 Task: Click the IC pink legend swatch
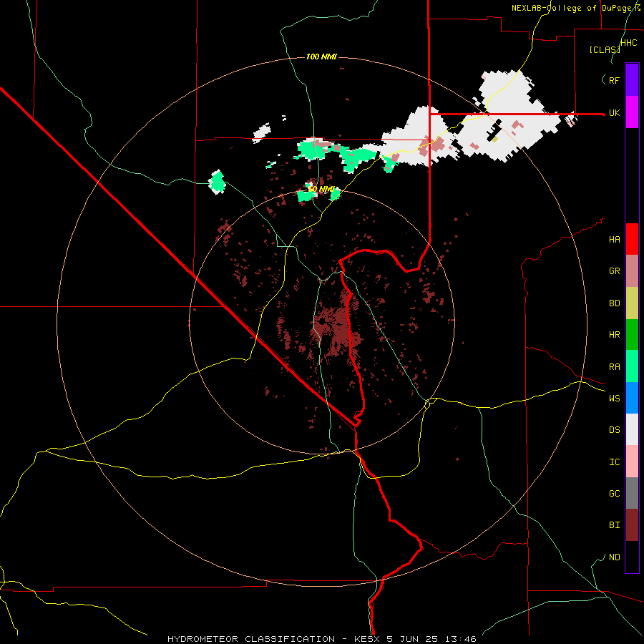pos(632,462)
